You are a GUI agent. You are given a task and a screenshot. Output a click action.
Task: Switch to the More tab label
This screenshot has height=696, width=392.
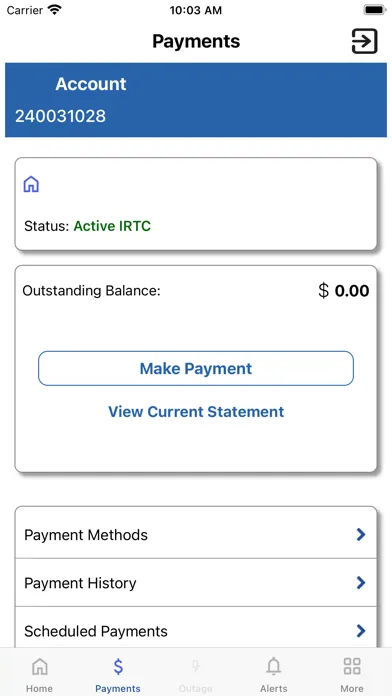click(352, 688)
